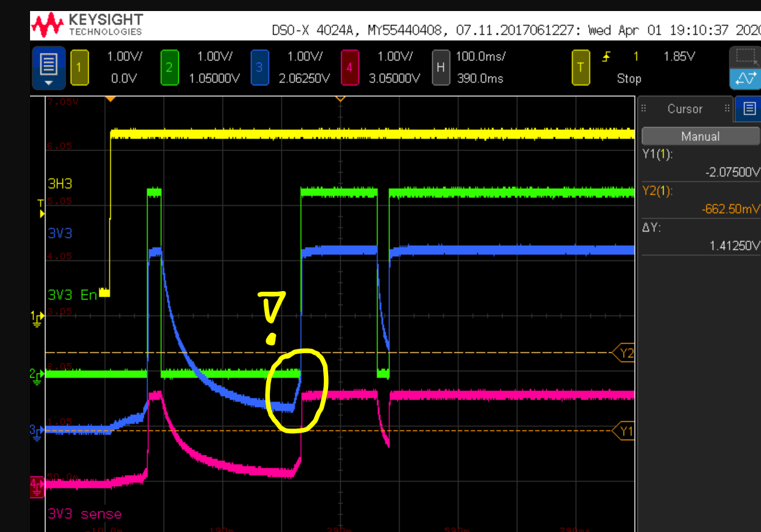
Task: Click the 3V3 sense channel label
Action: pyautogui.click(x=85, y=514)
